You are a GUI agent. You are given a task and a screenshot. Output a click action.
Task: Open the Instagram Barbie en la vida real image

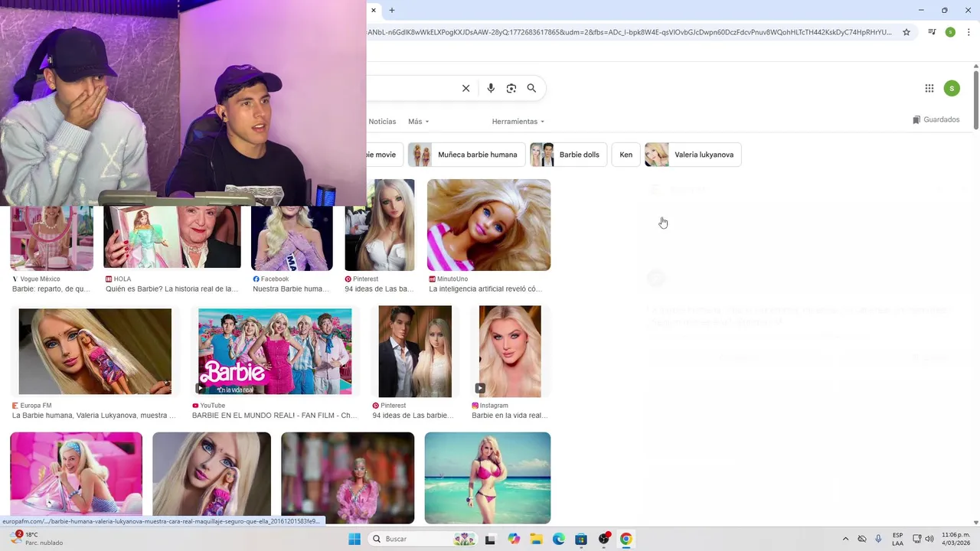510,351
